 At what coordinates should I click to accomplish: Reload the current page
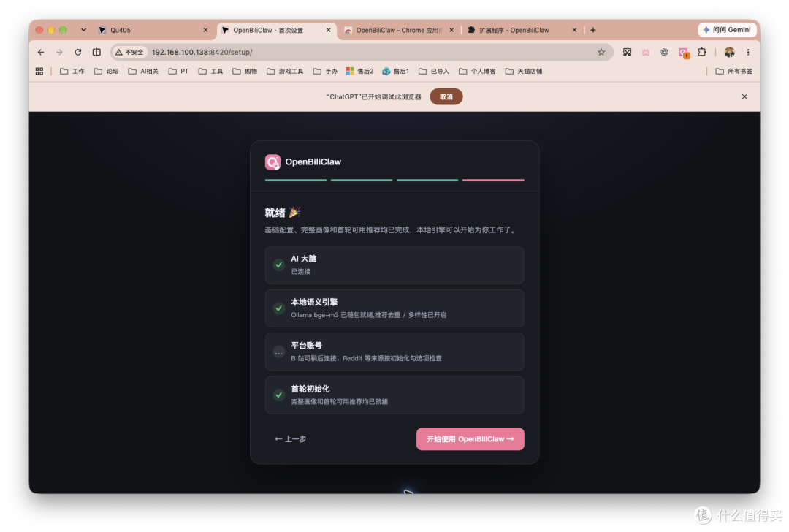78,52
